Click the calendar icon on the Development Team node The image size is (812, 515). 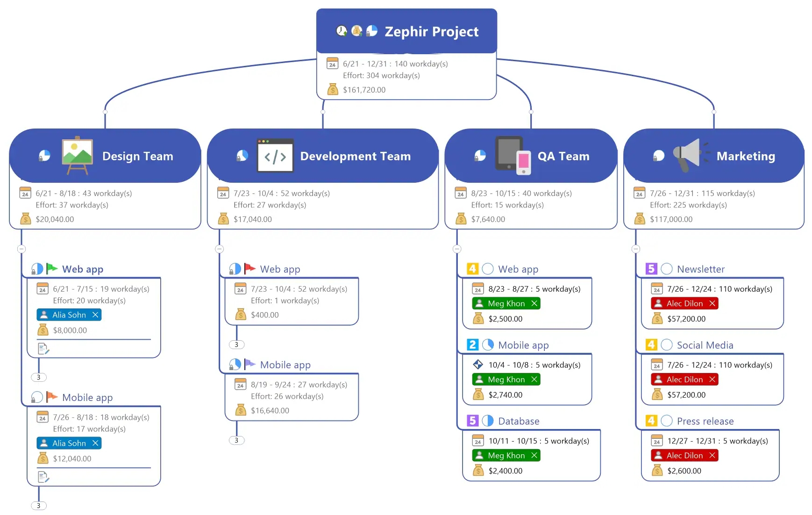click(223, 193)
